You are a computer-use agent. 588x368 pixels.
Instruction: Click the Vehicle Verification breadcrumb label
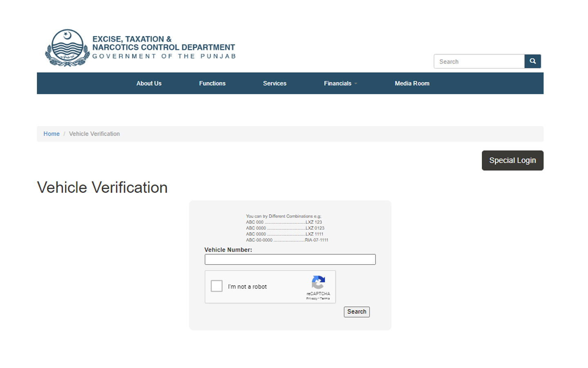point(94,134)
